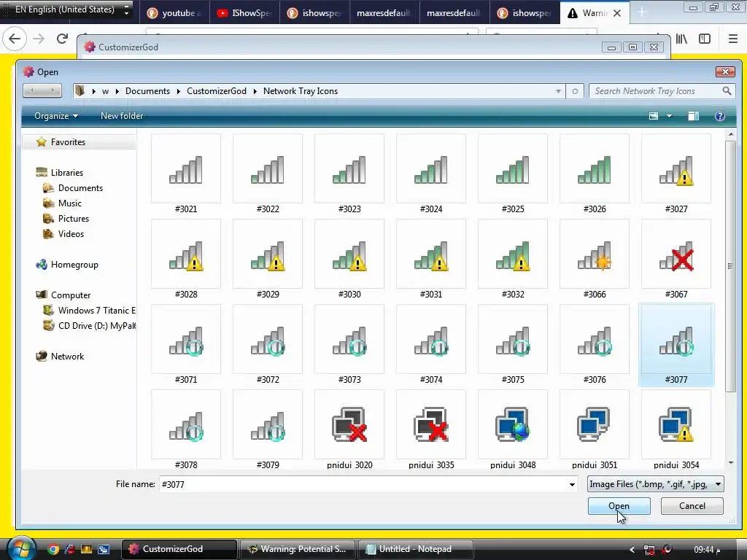
Task: Select the #3026 full signal icon
Action: tap(595, 174)
